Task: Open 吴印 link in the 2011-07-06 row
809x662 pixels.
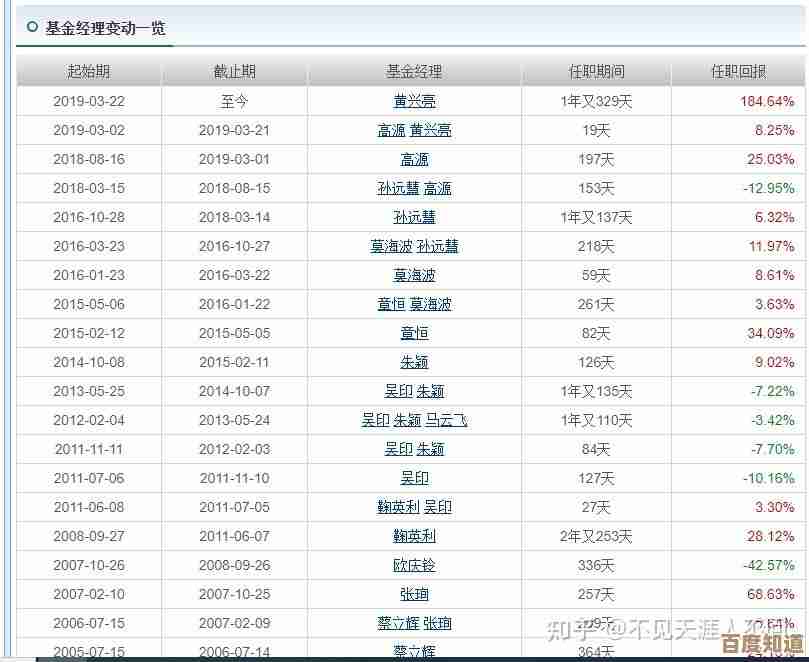Action: click(414, 478)
